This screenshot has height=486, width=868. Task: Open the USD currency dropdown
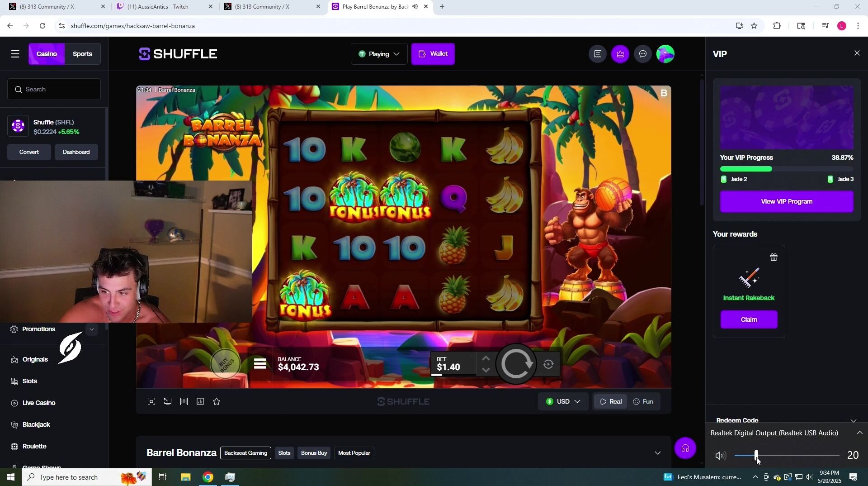click(x=563, y=402)
